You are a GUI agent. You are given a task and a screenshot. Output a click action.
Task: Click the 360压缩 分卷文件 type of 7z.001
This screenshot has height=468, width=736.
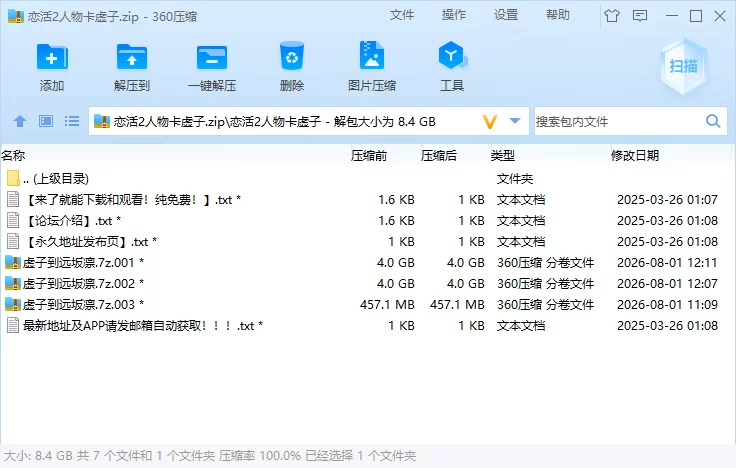(545, 262)
